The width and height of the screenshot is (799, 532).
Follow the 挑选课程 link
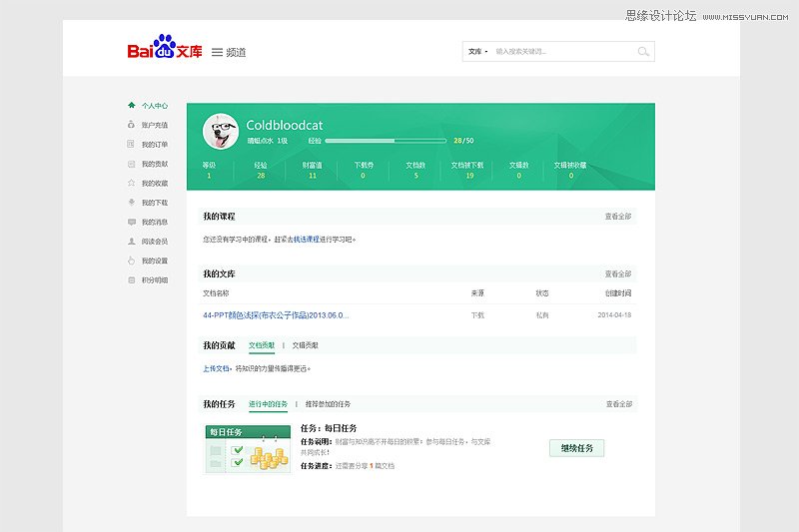(x=307, y=239)
